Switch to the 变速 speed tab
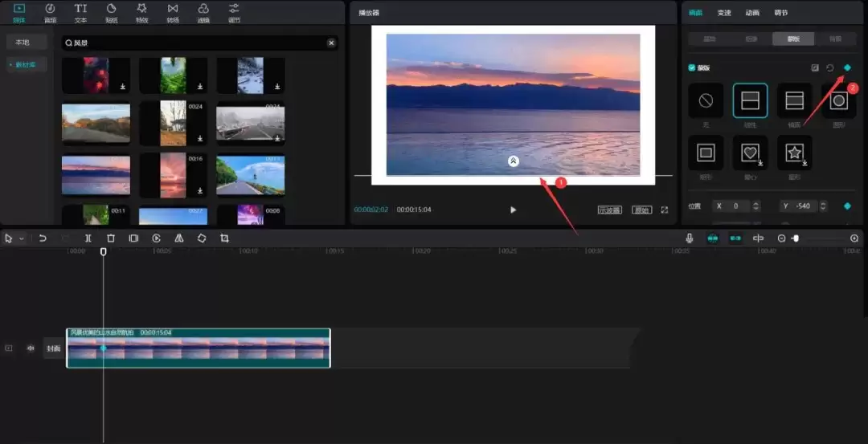The height and width of the screenshot is (444, 868). [724, 13]
